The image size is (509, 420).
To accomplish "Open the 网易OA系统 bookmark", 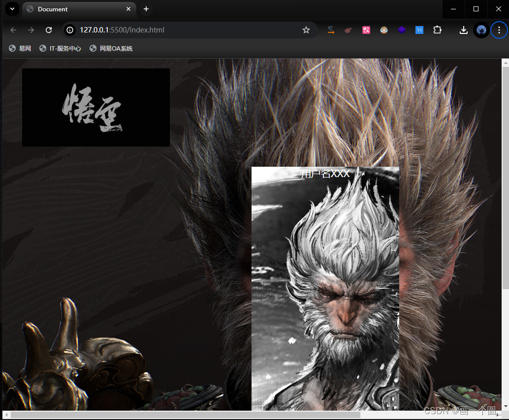I will click(111, 48).
